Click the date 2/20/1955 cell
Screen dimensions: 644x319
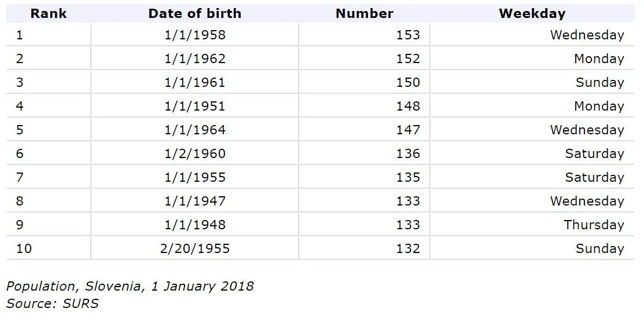[195, 248]
